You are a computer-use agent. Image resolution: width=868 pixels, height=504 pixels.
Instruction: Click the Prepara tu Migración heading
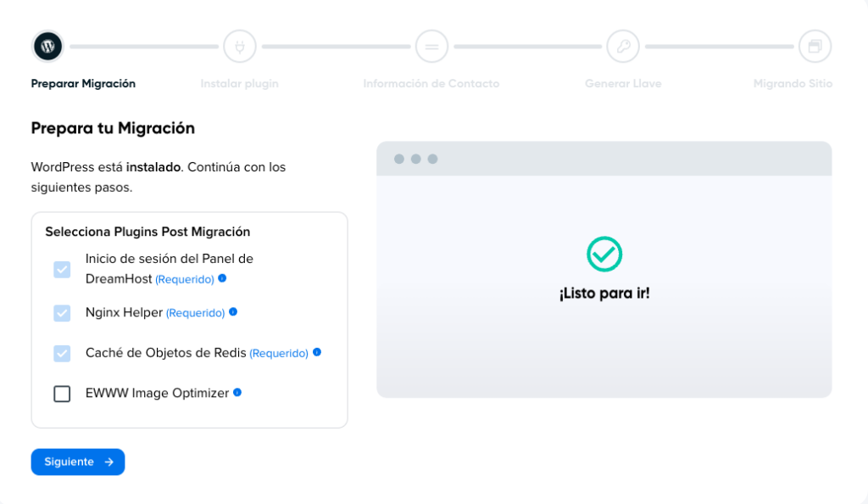tap(113, 128)
